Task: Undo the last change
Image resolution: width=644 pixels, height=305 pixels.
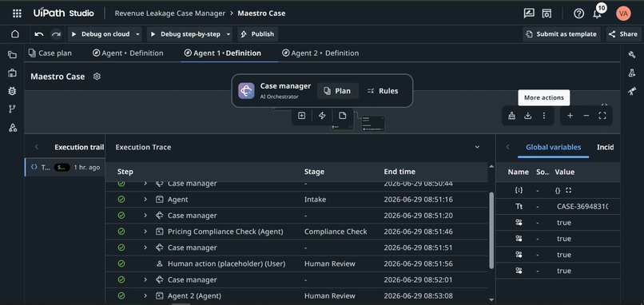Action: point(39,34)
